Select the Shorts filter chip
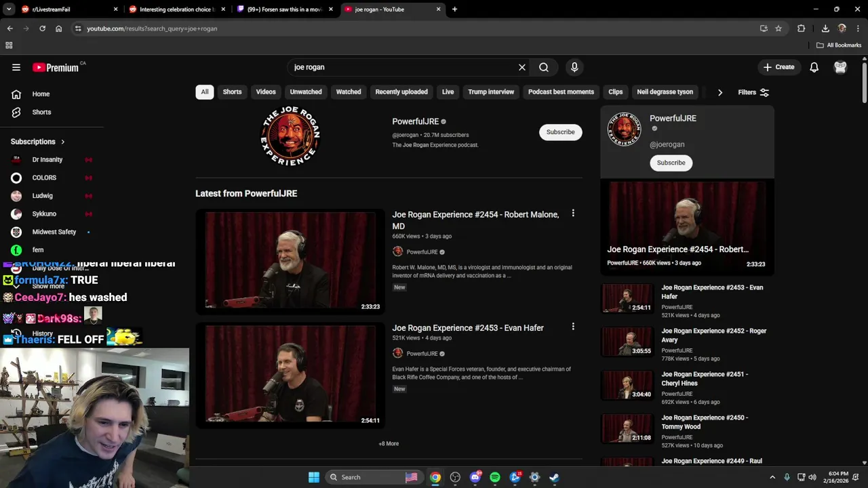The width and height of the screenshot is (868, 488). tap(232, 91)
